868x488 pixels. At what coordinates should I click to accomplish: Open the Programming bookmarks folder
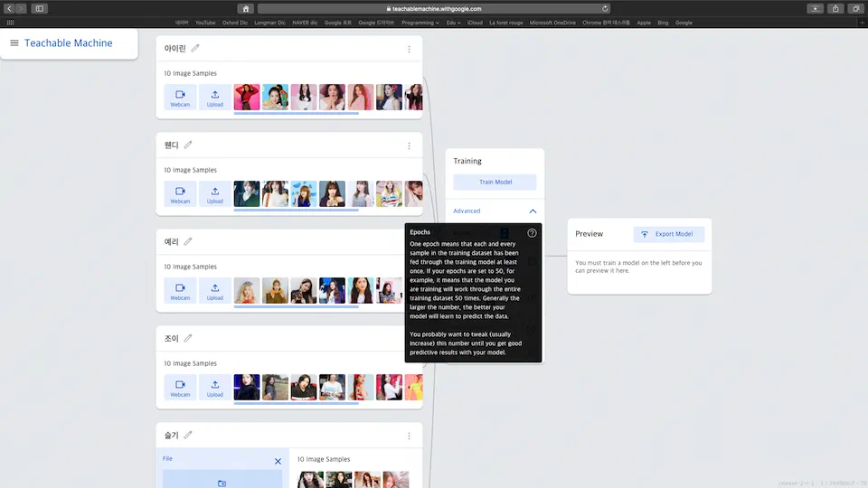pos(420,23)
